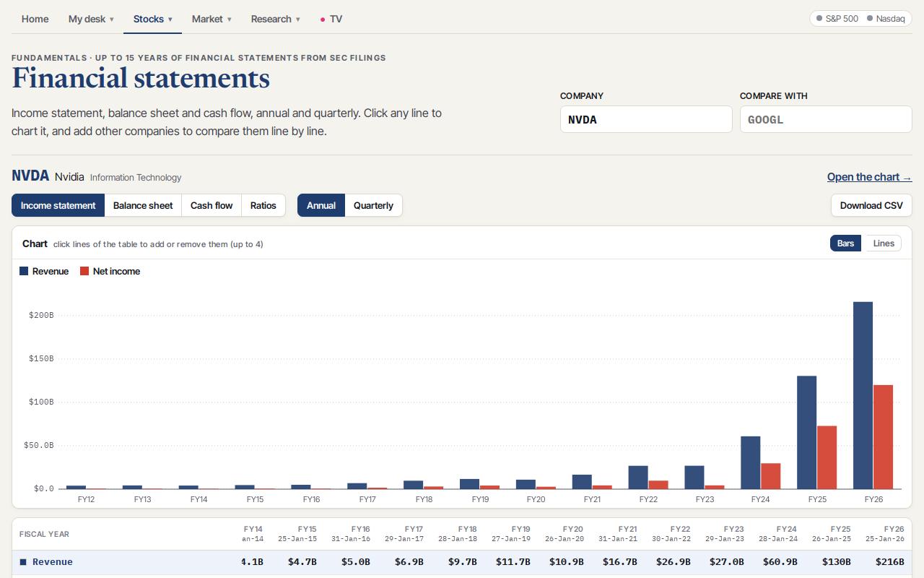The image size is (924, 578).
Task: Select Annual period
Action: click(321, 205)
